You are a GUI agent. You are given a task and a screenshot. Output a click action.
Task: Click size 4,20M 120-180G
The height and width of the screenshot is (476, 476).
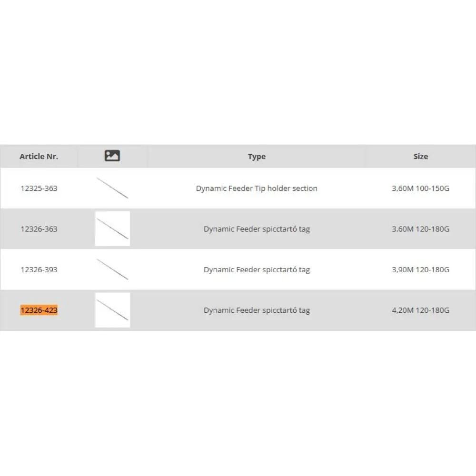[x=420, y=310]
